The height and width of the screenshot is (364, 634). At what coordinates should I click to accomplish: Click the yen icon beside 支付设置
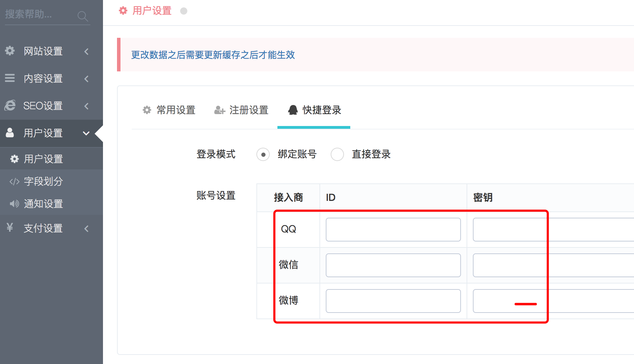pyautogui.click(x=10, y=227)
